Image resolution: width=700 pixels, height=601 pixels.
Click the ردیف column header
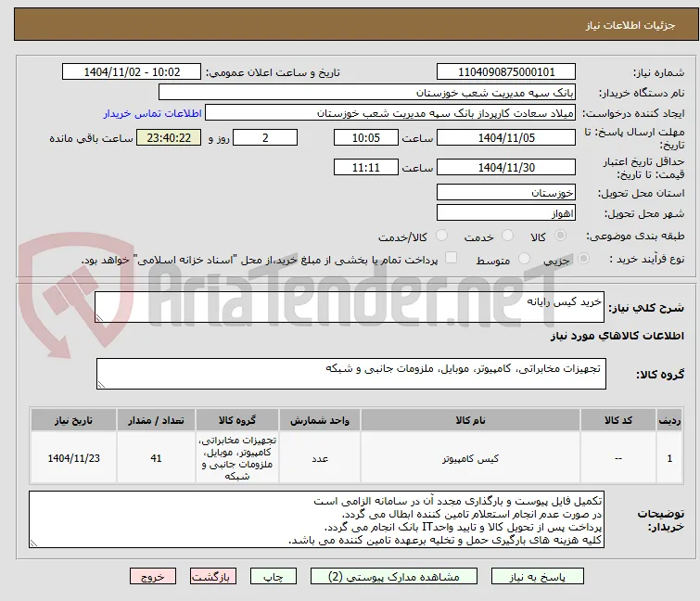[x=669, y=420]
